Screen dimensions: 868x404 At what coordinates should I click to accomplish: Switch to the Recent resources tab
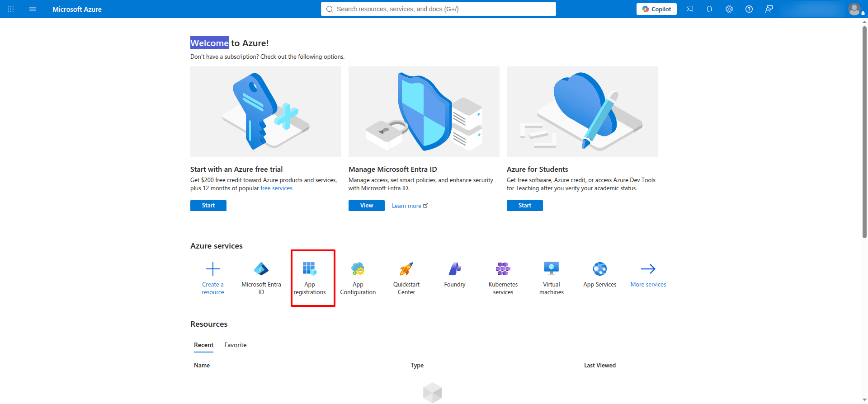203,345
